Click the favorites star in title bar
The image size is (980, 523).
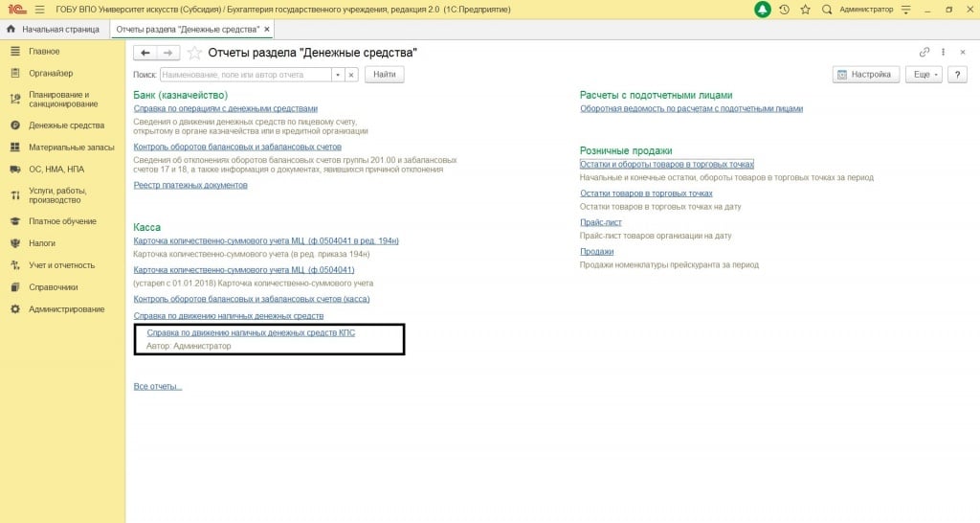pos(805,10)
